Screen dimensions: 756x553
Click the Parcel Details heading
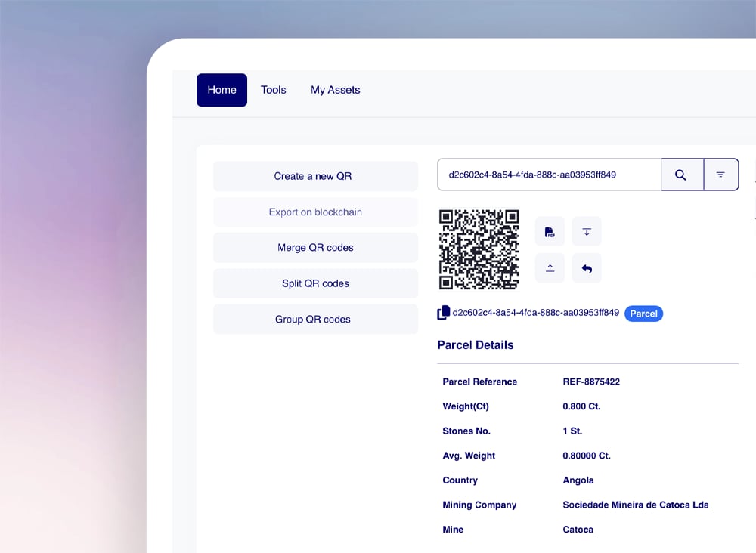tap(476, 345)
